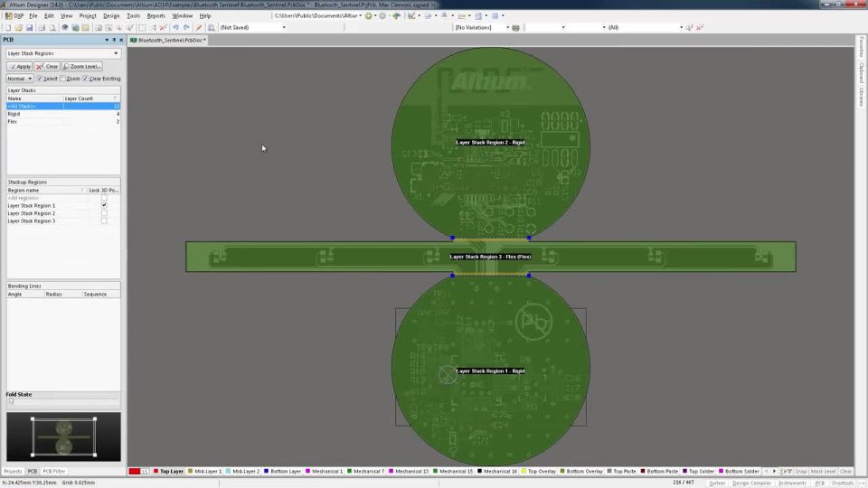Switch to the Bluetooth_Sentinel.PcbDoc tab

168,40
